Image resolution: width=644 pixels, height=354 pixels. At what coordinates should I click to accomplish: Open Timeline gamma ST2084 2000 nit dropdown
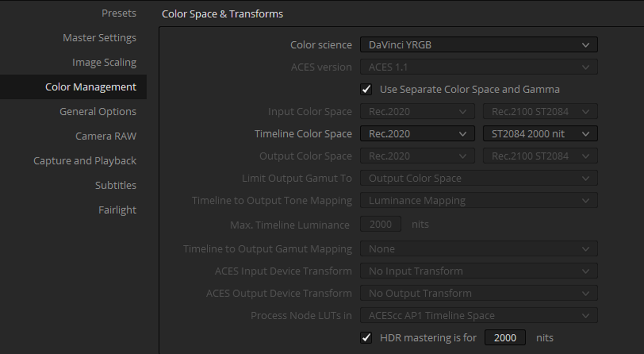[x=540, y=134]
